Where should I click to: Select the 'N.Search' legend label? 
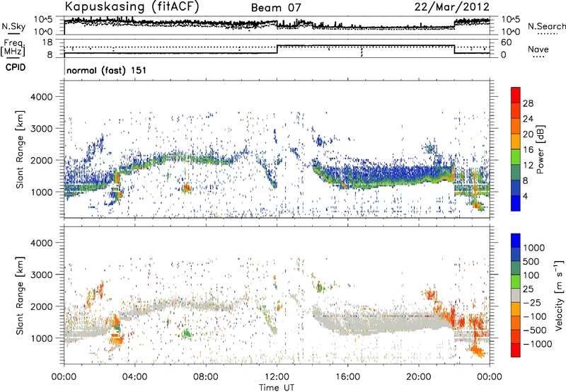[x=546, y=26]
